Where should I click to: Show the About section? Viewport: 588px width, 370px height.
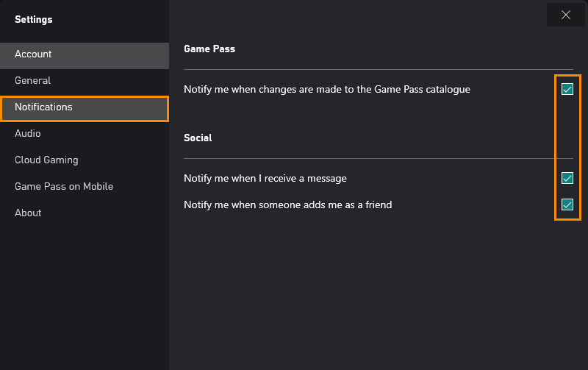tap(85, 213)
